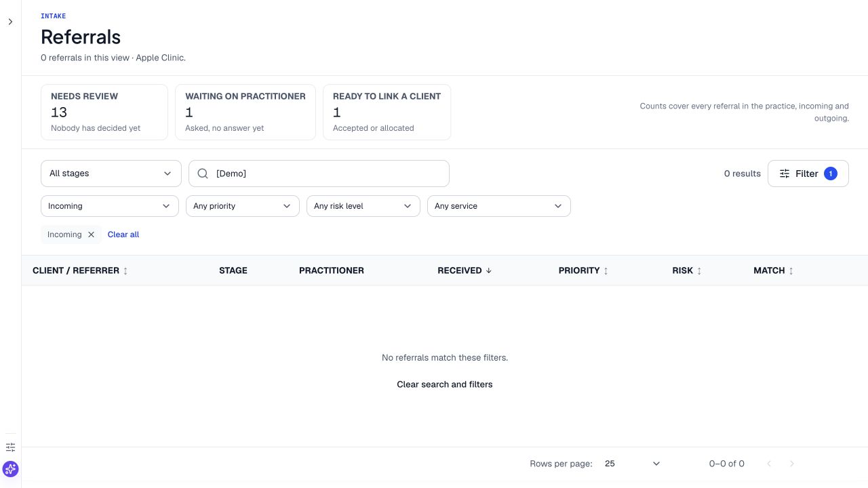Click the Clear all link
Screen dimensions: 868x488
click(x=123, y=235)
